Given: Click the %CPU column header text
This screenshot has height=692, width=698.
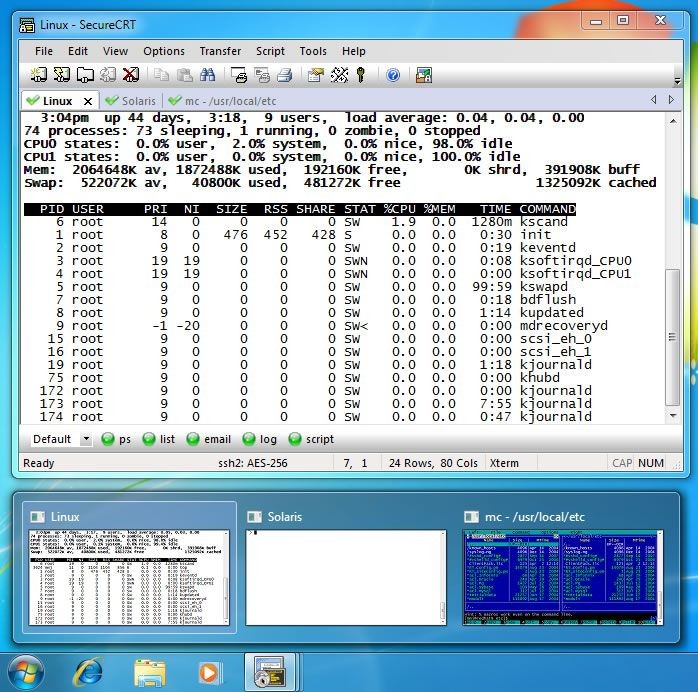Looking at the screenshot, I should coord(399,209).
